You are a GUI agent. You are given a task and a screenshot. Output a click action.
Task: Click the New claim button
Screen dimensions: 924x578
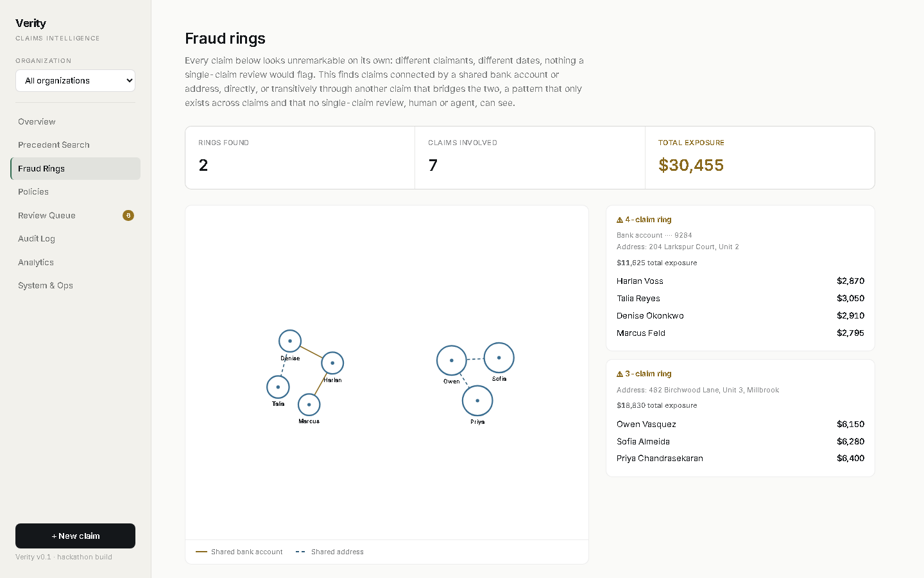pyautogui.click(x=75, y=536)
